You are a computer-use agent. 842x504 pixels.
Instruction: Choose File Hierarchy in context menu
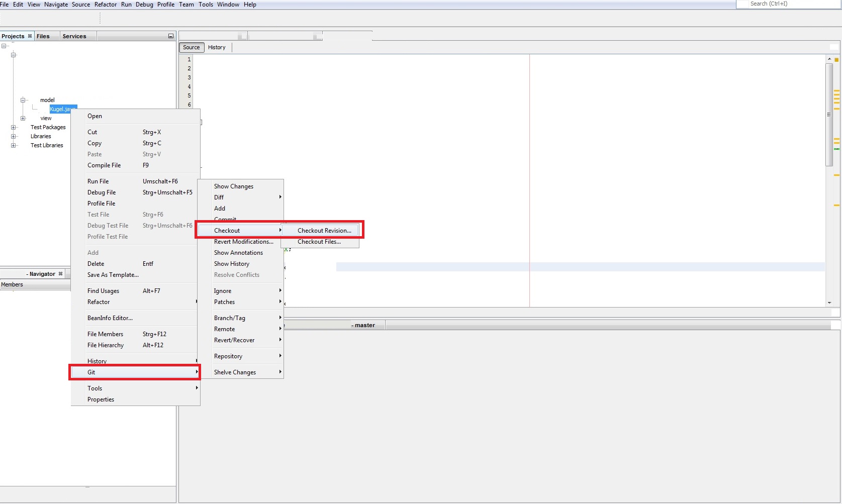135,345
